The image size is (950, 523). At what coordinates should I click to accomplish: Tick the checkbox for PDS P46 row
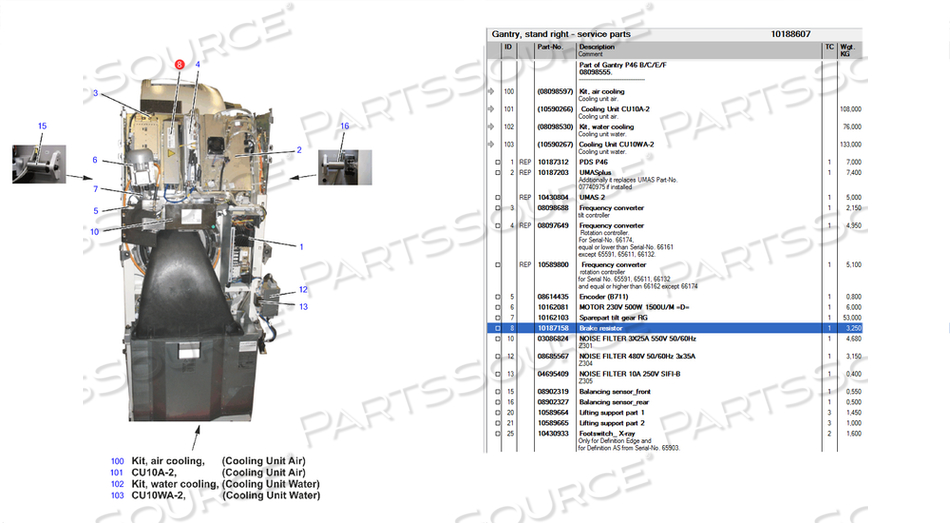point(498,162)
